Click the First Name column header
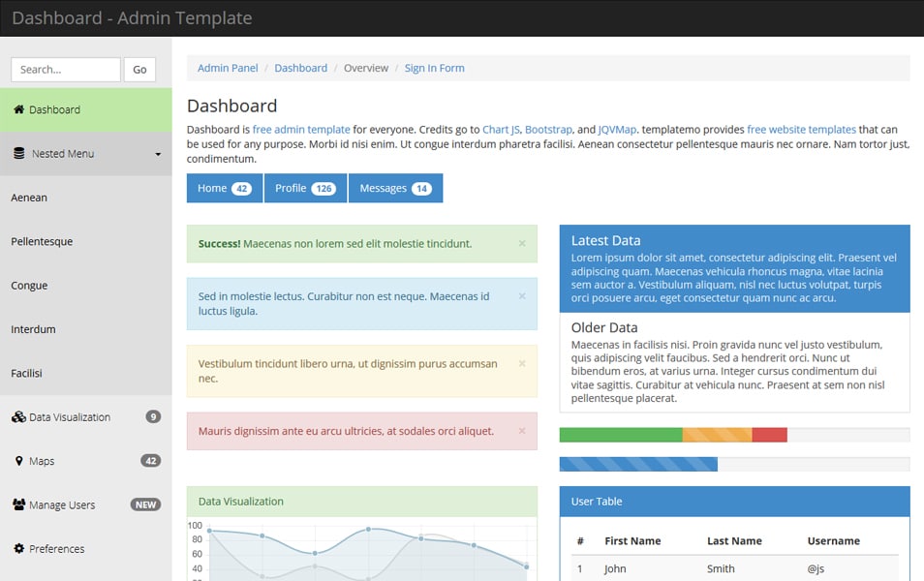Viewport: 924px width, 581px height. 632,541
